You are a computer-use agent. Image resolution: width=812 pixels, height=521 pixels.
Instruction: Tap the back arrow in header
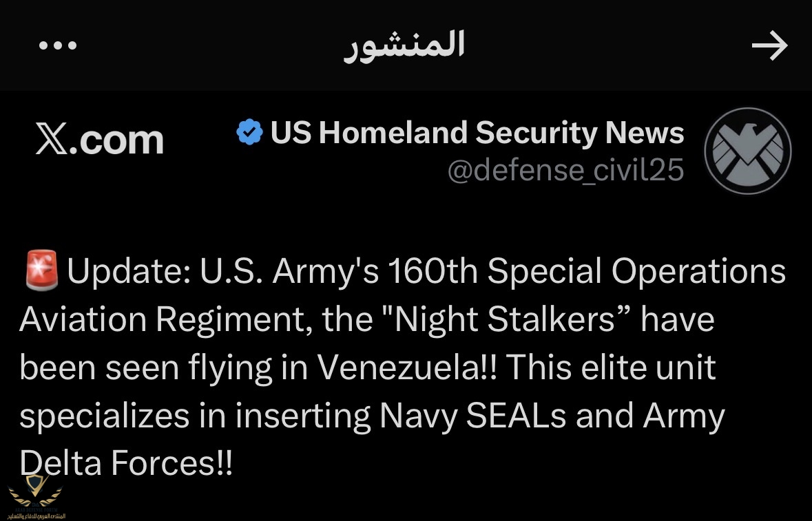tap(769, 47)
